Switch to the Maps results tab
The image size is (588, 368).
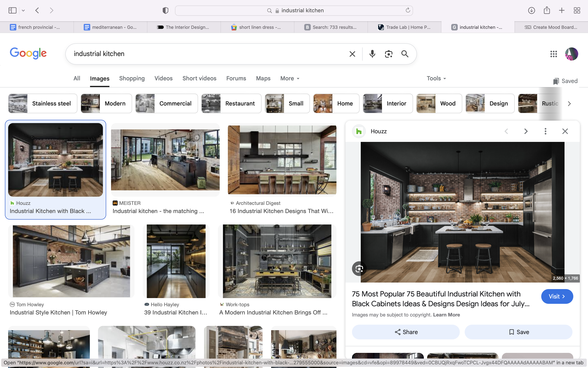[263, 78]
